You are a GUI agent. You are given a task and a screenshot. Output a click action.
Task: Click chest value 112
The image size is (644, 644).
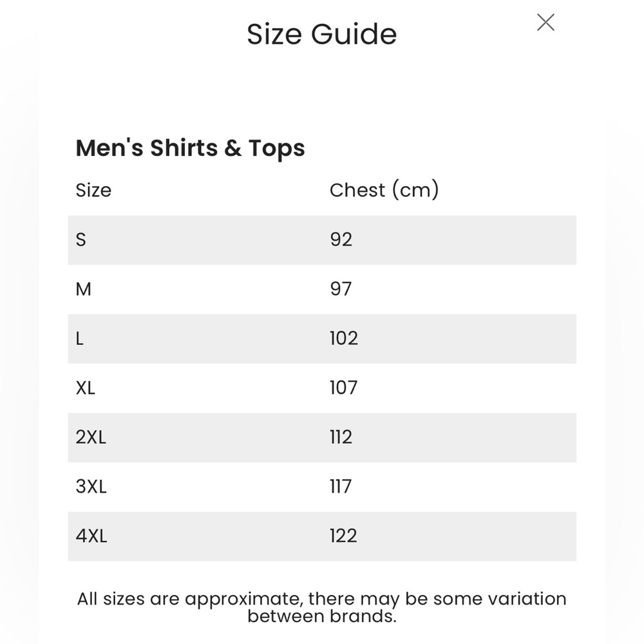[341, 437]
